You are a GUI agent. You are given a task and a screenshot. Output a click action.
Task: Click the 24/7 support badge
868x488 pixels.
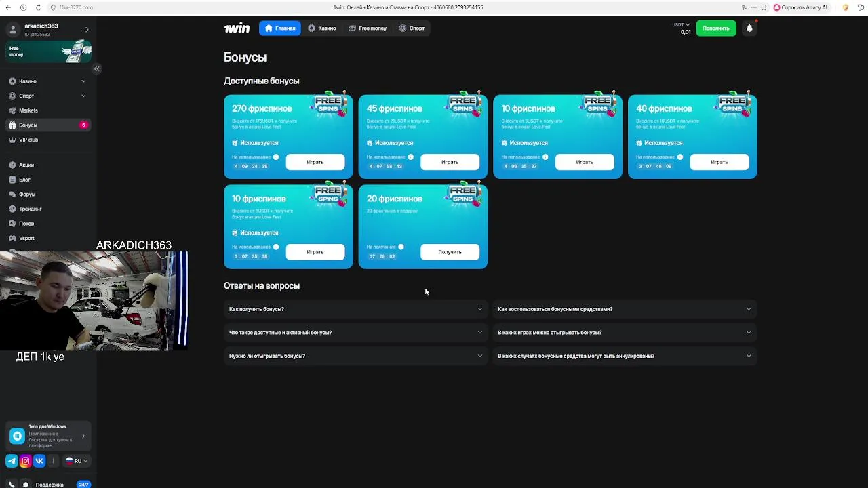coord(83,485)
